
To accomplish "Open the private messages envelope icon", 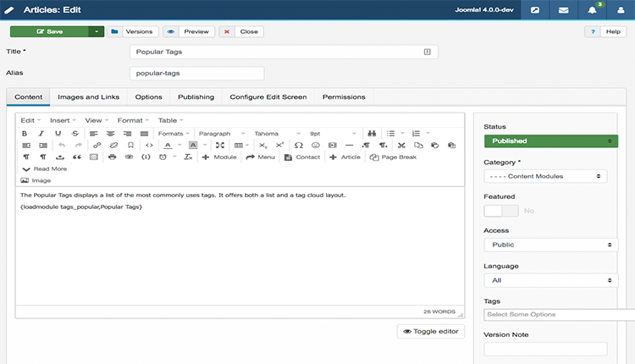I will coord(563,11).
